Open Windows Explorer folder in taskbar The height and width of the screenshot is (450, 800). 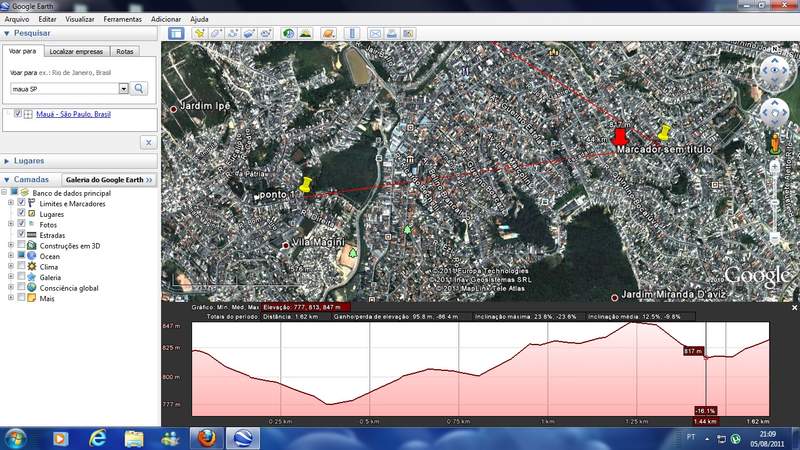tap(134, 439)
